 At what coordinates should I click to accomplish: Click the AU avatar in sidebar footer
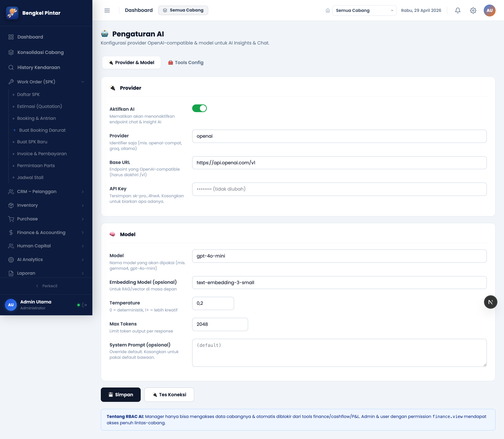11,305
